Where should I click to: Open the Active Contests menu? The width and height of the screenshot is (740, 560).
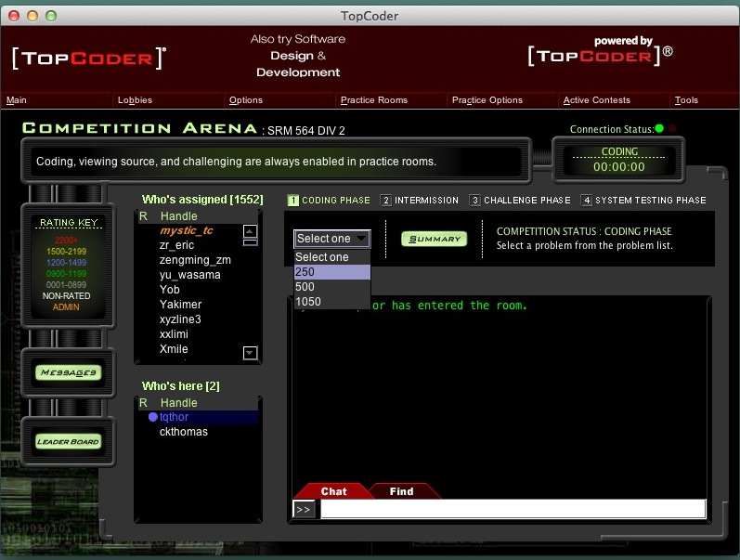coord(596,100)
